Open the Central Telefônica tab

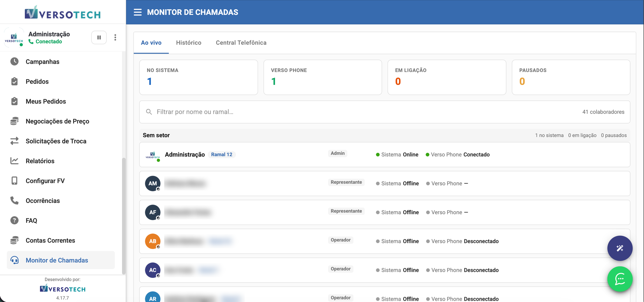pyautogui.click(x=241, y=43)
